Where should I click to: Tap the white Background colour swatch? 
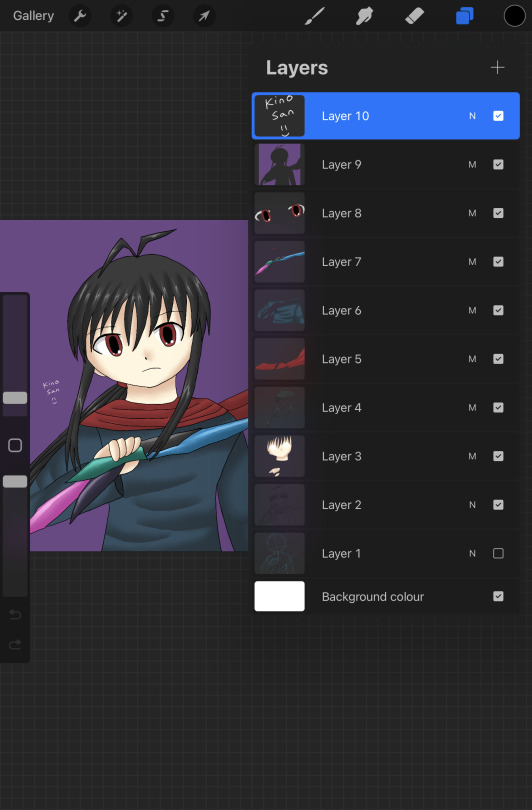(x=279, y=596)
